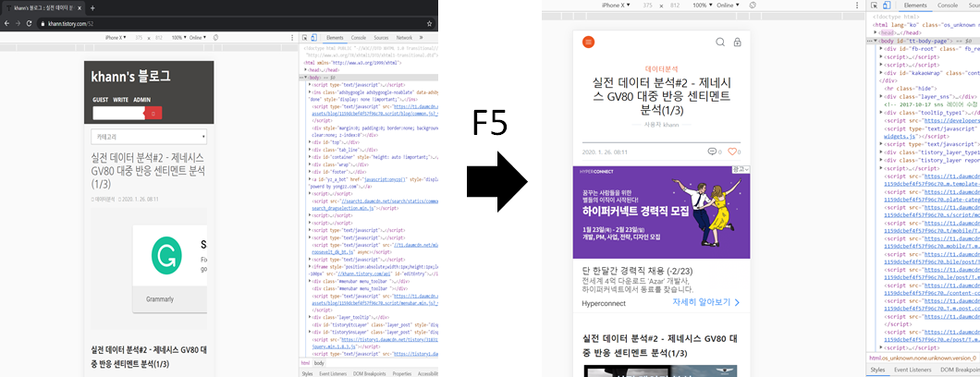This screenshot has width=980, height=377.
Task: Collapse the body node in left DOM tree
Action: (x=306, y=78)
